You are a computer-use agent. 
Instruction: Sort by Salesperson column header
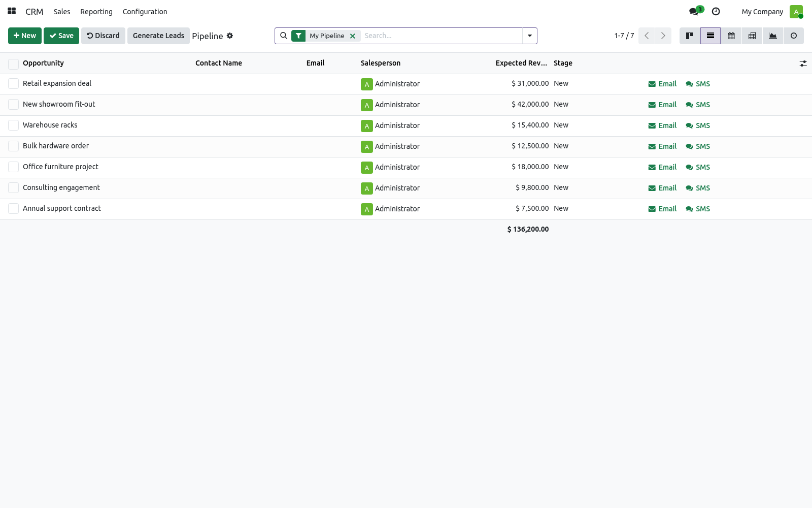coord(381,63)
